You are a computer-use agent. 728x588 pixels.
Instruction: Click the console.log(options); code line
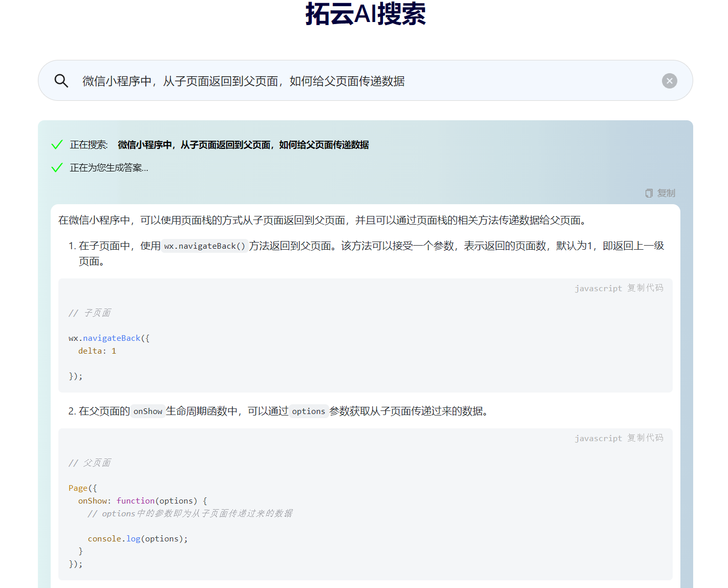coord(138,539)
